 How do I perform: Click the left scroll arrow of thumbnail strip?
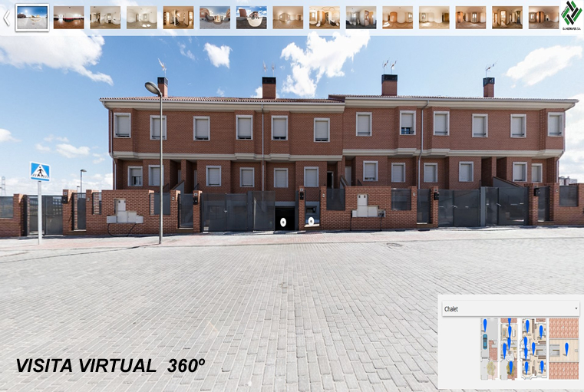pos(6,18)
